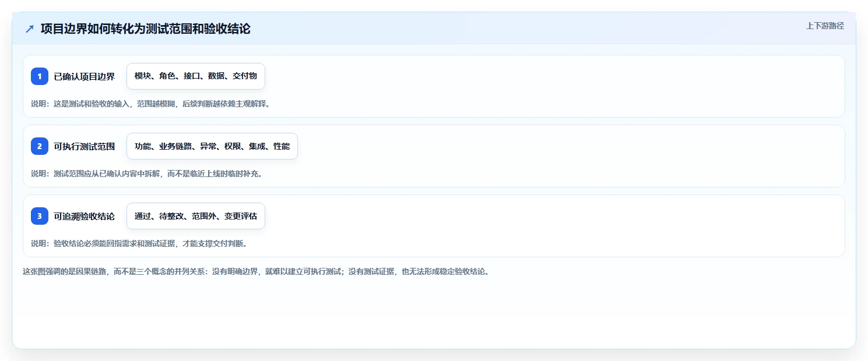The image size is (868, 361).
Task: Click the summary text 这张图强调的是因果链路
Action: [x=256, y=271]
